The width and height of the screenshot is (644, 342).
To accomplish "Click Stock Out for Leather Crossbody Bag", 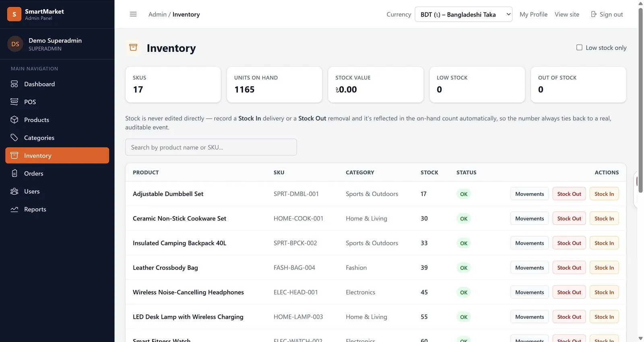I will pyautogui.click(x=569, y=268).
